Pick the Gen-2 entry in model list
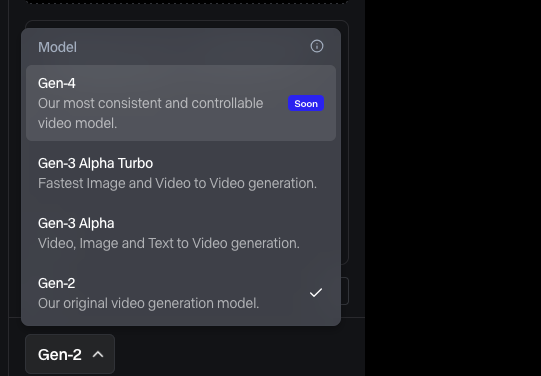 181,293
